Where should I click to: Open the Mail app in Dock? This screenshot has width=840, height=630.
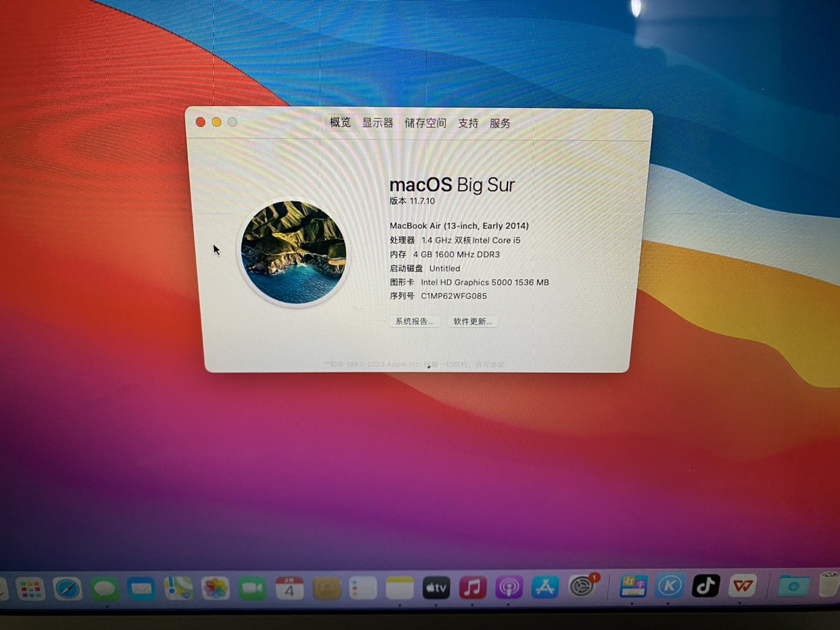click(141, 589)
